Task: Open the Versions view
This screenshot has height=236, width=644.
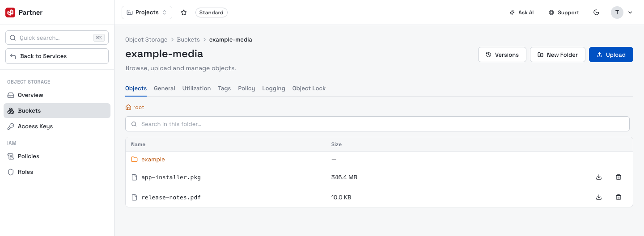Action: tap(502, 55)
